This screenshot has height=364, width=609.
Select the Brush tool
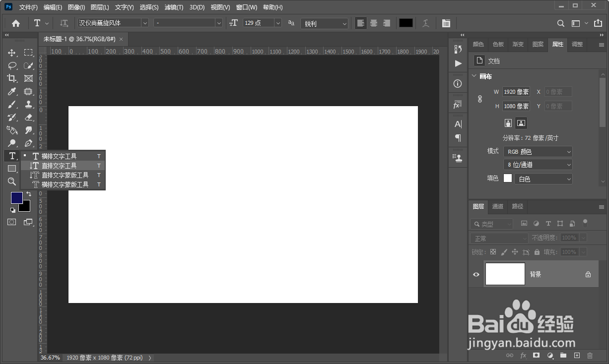click(12, 104)
